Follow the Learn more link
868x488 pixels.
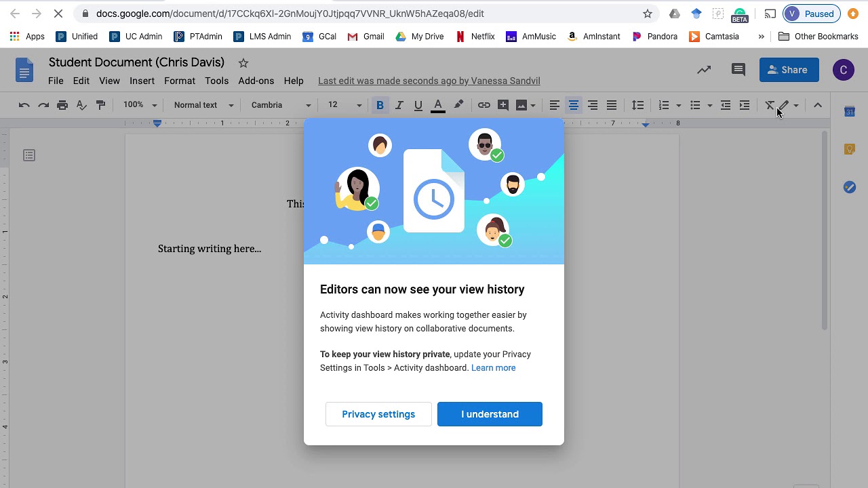(494, 368)
